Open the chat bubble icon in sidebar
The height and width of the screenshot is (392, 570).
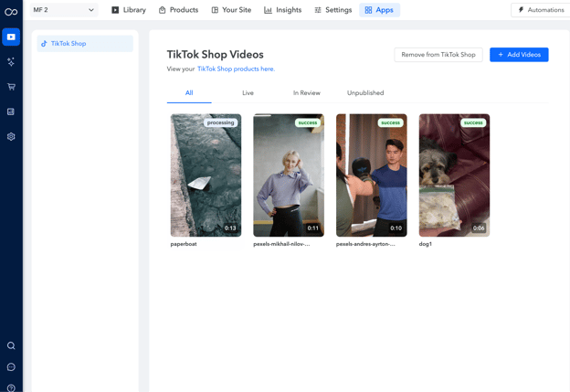[x=11, y=367]
